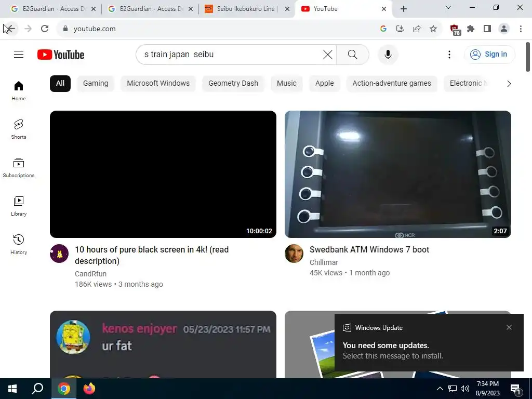532x399 pixels.
Task: Open Shorts from the sidebar
Action: (19, 129)
